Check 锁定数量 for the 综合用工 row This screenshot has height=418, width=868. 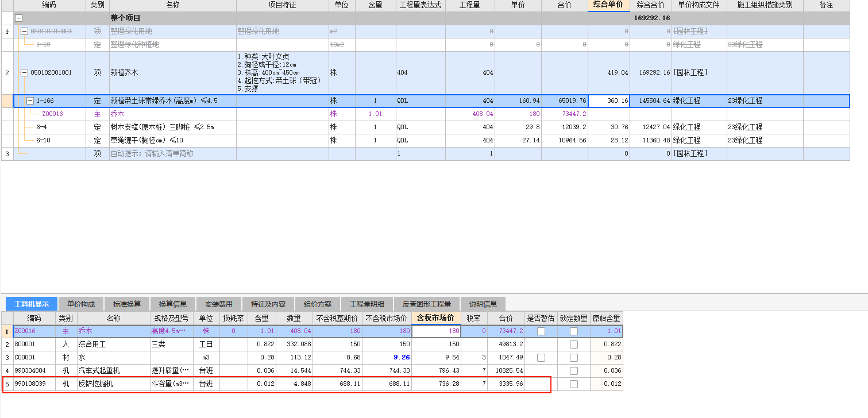click(x=573, y=345)
